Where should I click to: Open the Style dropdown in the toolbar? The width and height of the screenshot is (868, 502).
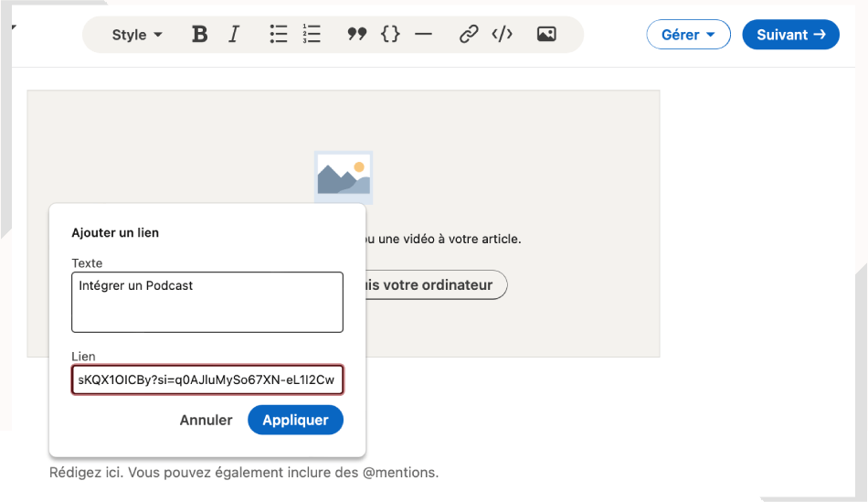[x=137, y=35]
